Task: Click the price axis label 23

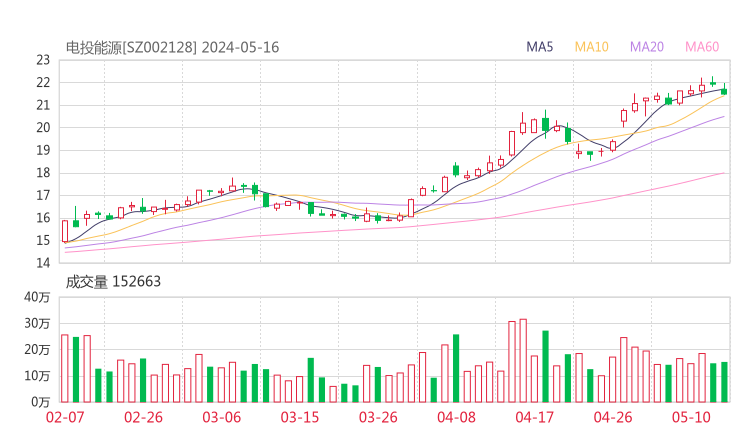Action: [43, 60]
